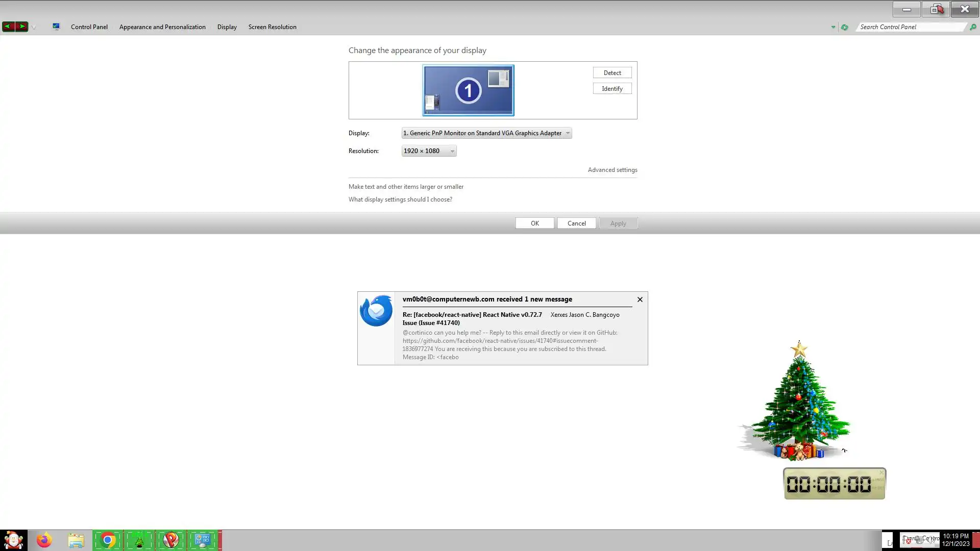Open Advanced settings link

612,170
